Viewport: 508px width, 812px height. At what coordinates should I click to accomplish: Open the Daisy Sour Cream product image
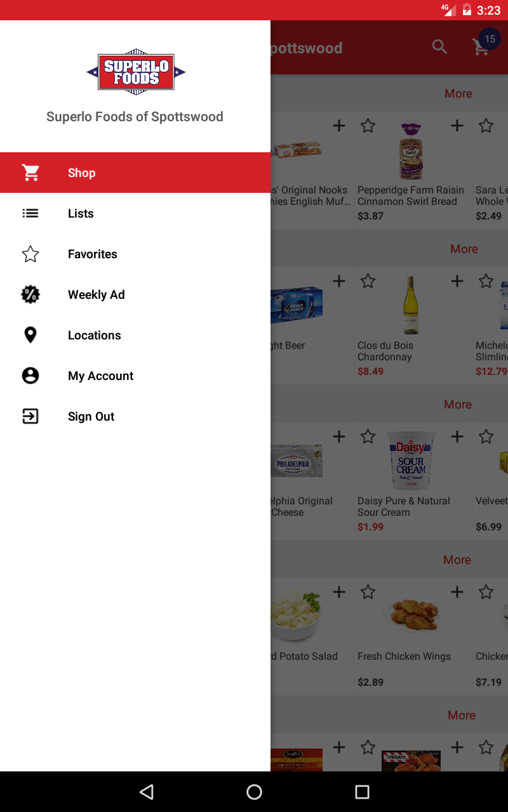pos(411,461)
